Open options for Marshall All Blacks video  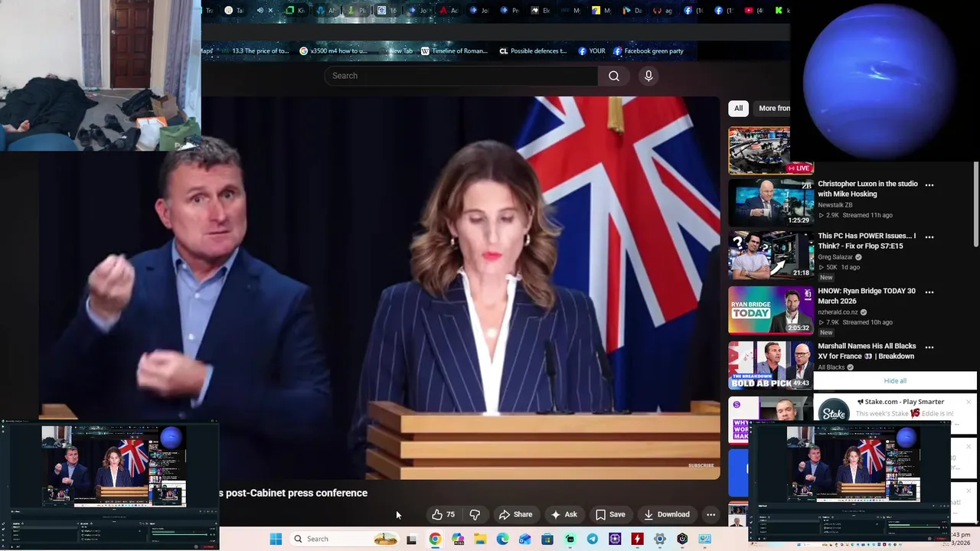pos(929,347)
